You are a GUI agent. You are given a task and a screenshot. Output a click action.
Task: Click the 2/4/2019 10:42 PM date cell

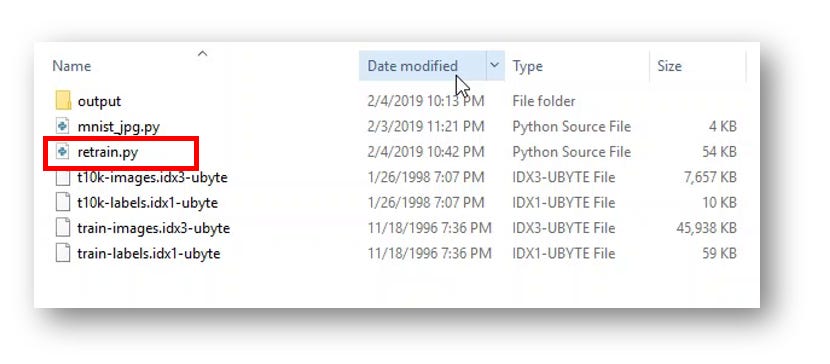426,152
